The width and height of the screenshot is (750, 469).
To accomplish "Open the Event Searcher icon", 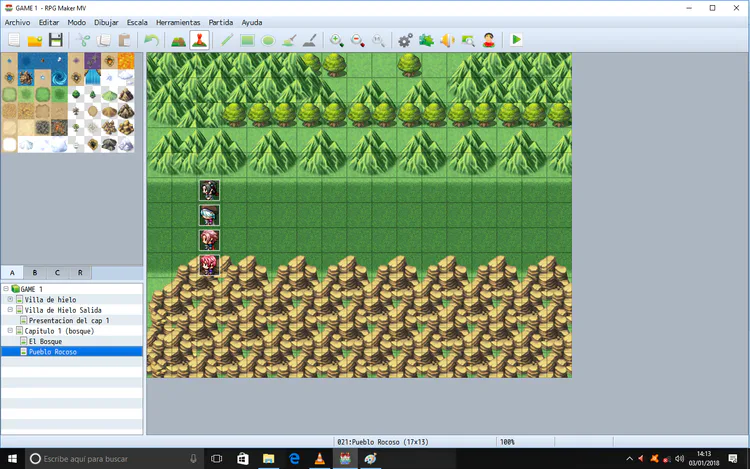I will [468, 40].
